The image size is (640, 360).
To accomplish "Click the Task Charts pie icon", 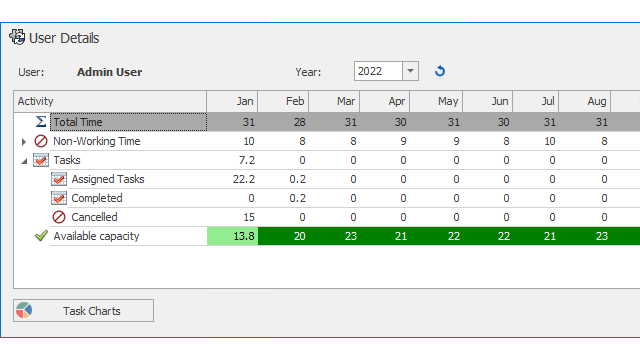I will (x=24, y=310).
